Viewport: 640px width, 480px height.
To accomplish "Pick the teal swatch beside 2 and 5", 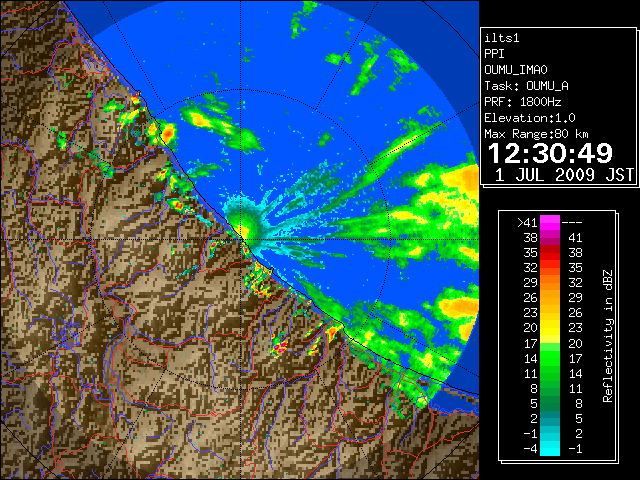I will [550, 418].
